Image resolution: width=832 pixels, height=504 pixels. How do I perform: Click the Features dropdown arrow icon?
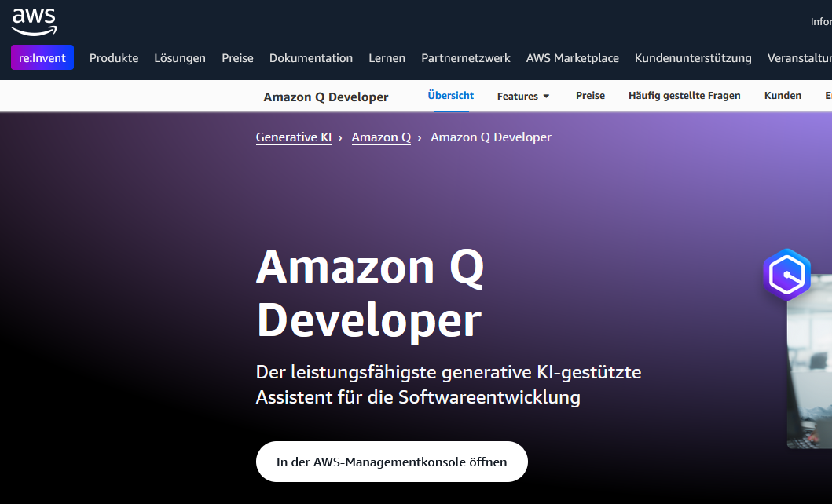pyautogui.click(x=546, y=97)
